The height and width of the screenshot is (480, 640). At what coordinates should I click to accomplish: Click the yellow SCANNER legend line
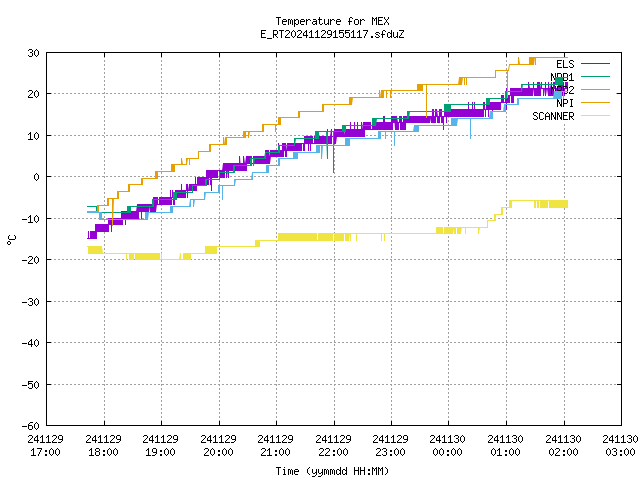pos(595,116)
